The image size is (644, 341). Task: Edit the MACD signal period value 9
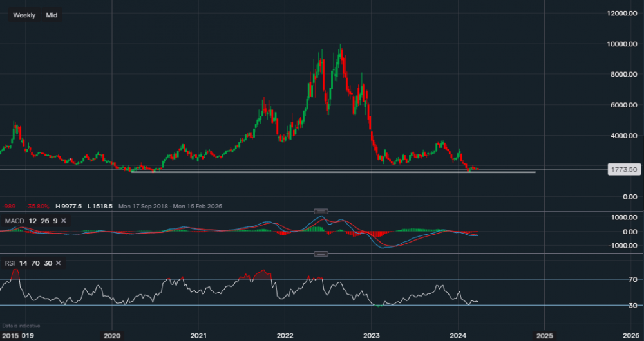click(x=54, y=221)
